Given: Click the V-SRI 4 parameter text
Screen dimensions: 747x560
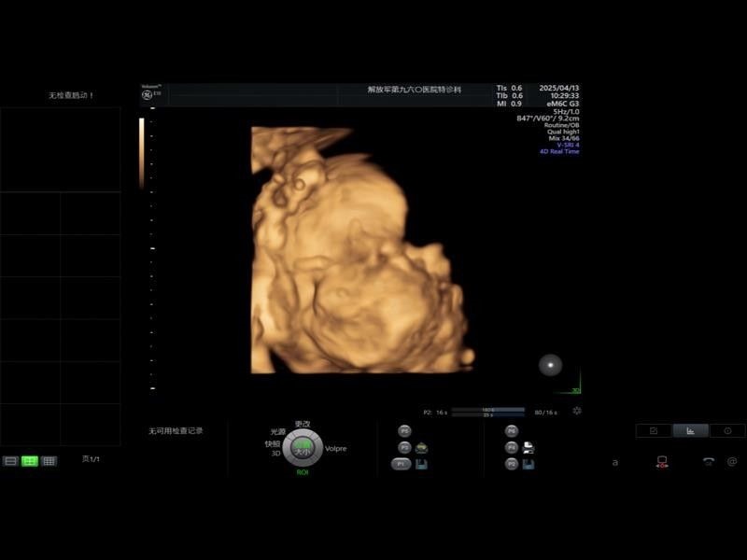Looking at the screenshot, I should 568,145.
